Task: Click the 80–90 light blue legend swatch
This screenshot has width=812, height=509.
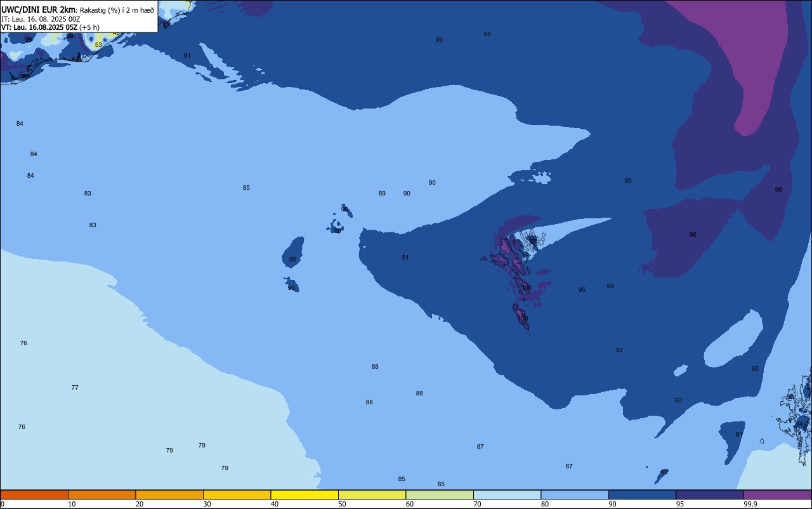Action: pos(575,494)
